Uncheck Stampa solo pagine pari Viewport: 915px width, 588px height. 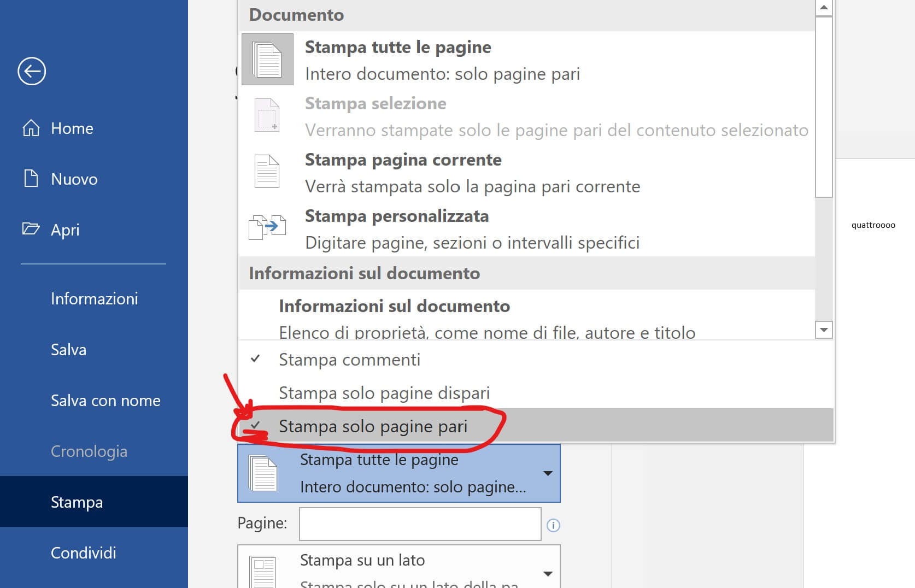373,426
